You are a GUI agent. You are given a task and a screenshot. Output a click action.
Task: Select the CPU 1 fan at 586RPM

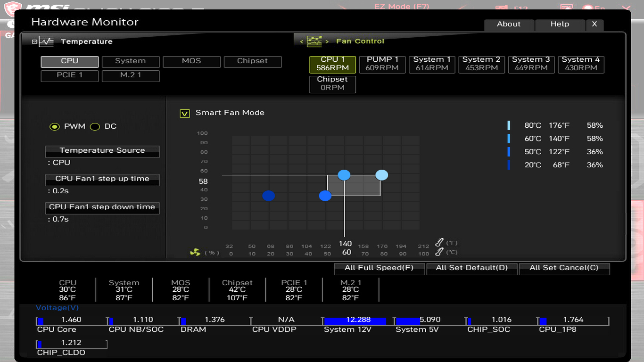point(332,65)
